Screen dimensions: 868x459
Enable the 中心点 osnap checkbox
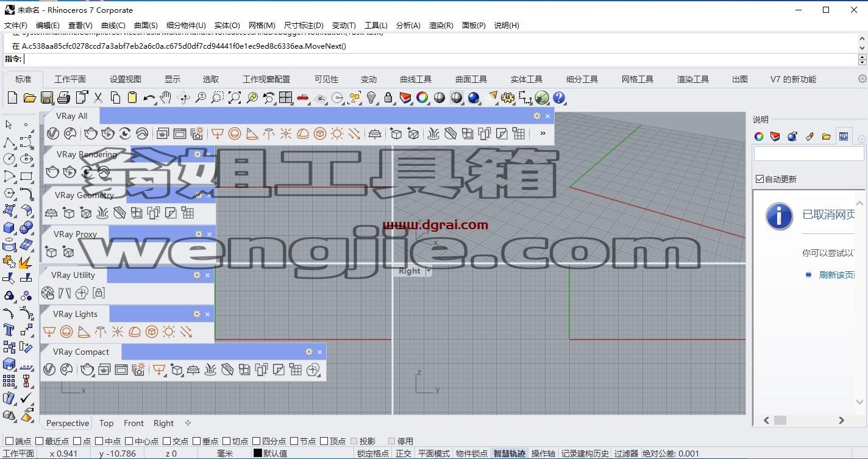[x=129, y=441]
